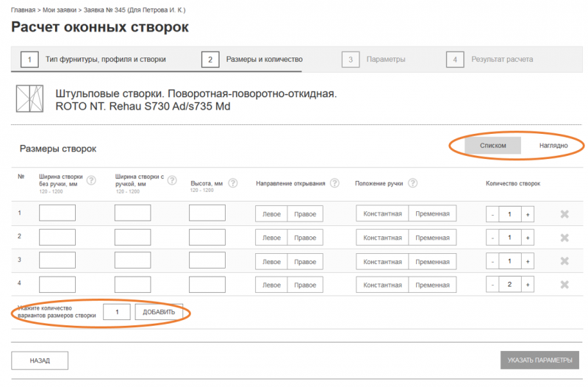
Task: Focus the quantity value field in row 4
Action: [509, 285]
